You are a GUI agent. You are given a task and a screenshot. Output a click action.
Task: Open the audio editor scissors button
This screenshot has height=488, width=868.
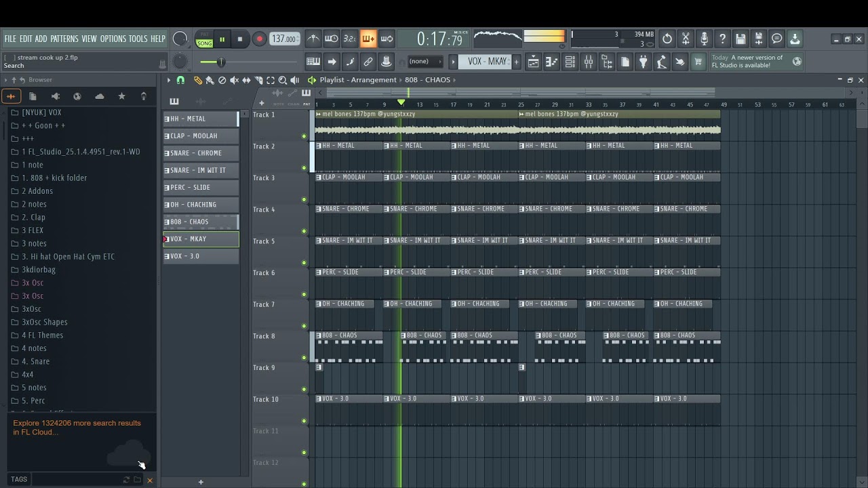point(686,39)
